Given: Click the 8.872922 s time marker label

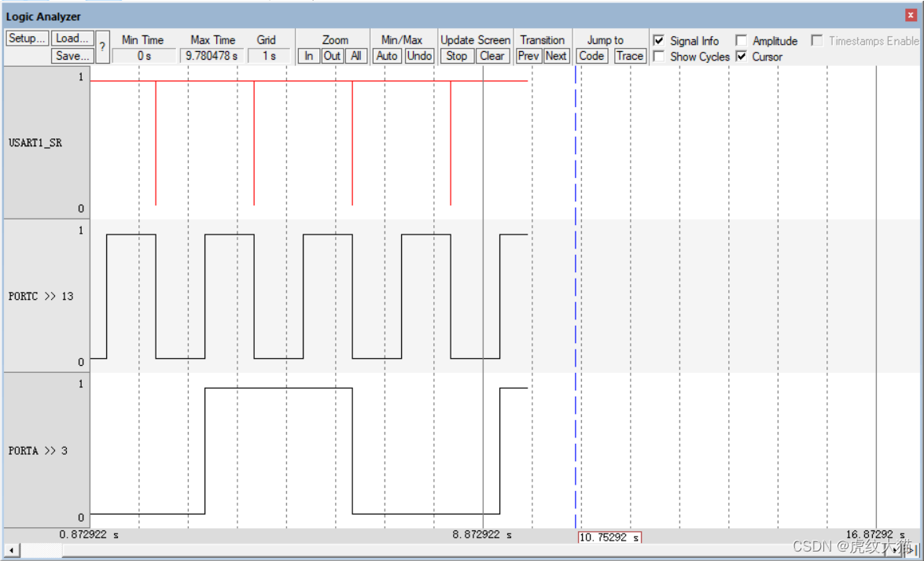Looking at the screenshot, I should pos(482,535).
